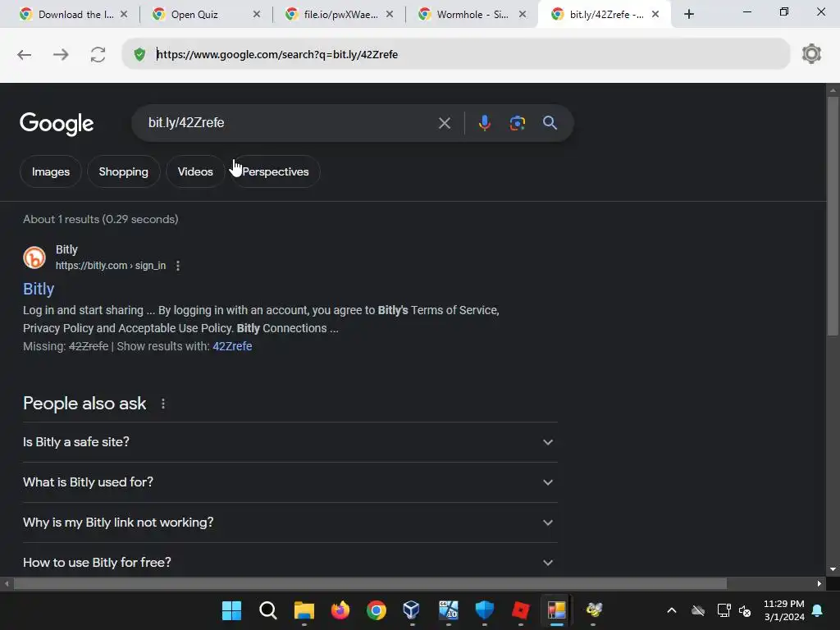Go forward with the forward arrow
The height and width of the screenshot is (630, 840).
[61, 55]
